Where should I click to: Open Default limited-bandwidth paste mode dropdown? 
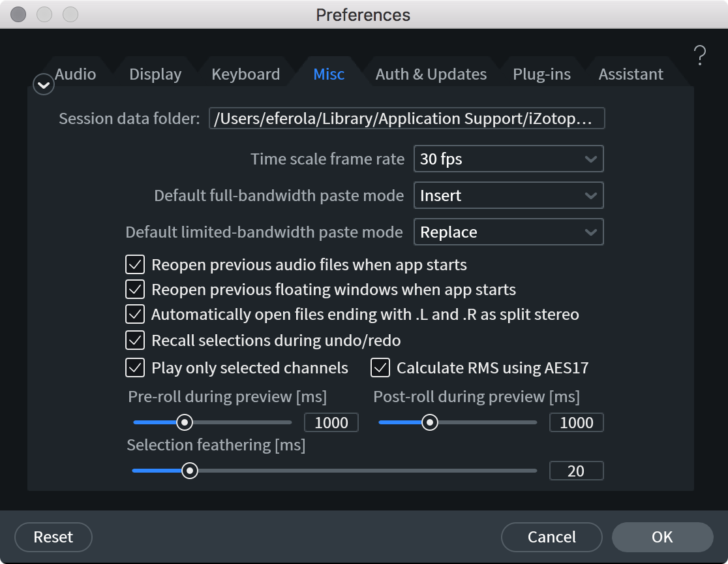pos(508,232)
